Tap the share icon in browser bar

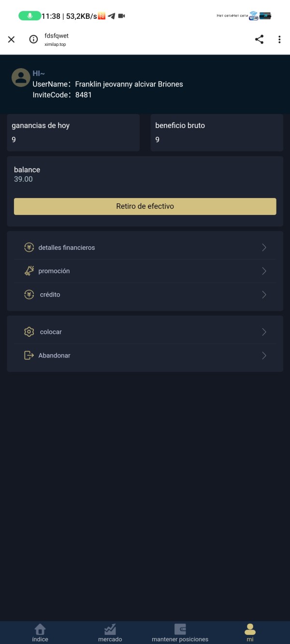point(260,40)
